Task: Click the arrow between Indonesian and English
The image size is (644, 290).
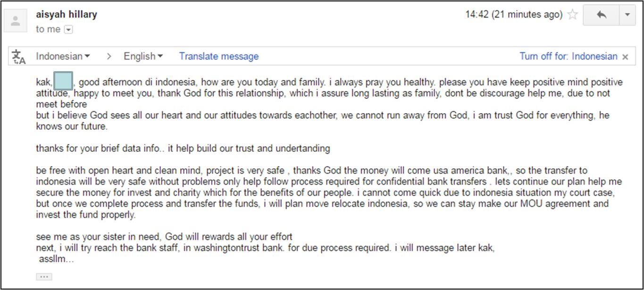Action: point(109,57)
